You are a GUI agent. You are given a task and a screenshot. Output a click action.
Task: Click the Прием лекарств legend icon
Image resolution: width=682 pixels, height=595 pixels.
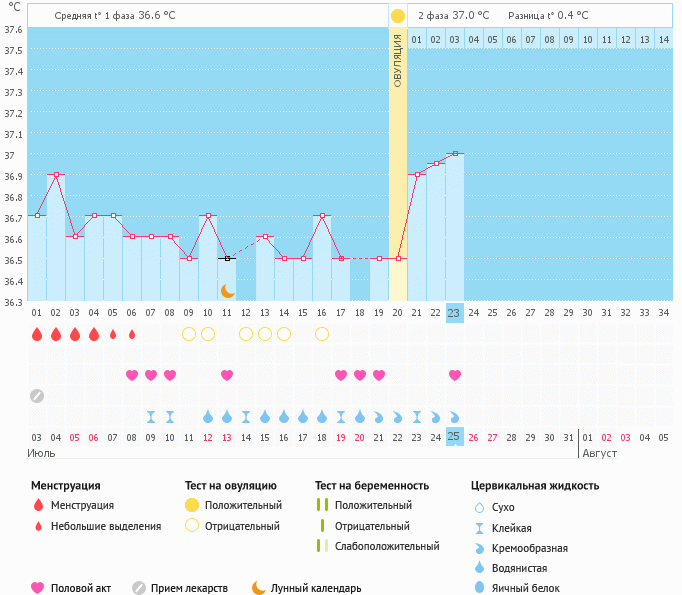click(x=139, y=588)
